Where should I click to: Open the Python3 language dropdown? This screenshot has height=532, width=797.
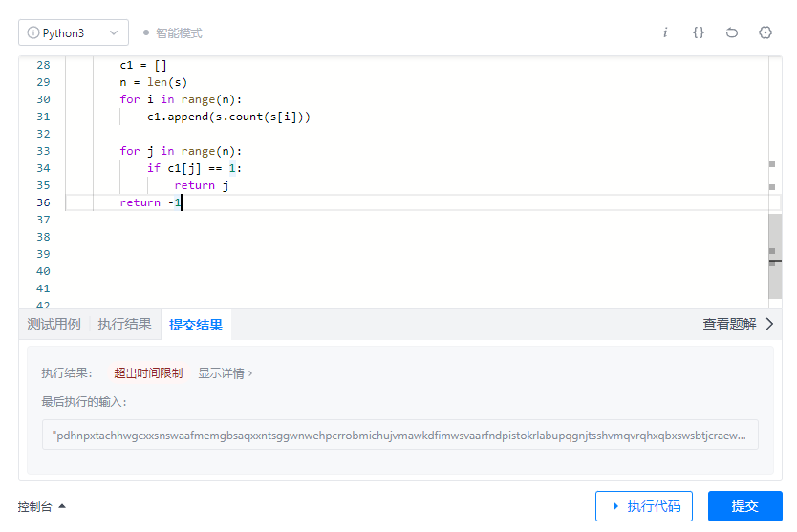pos(74,33)
